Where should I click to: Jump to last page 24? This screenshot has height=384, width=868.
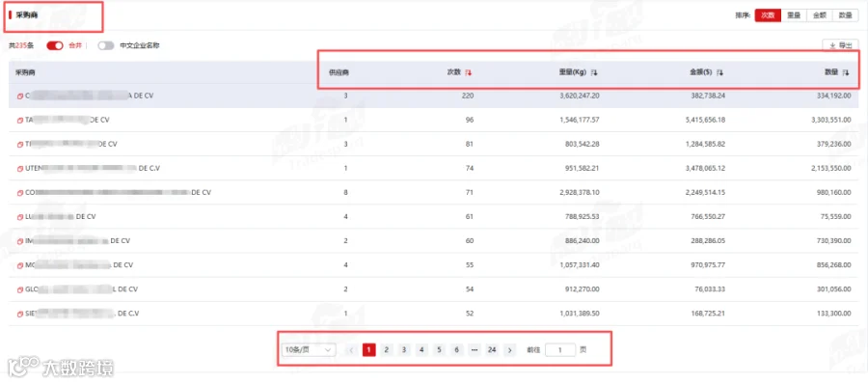[x=492, y=349]
